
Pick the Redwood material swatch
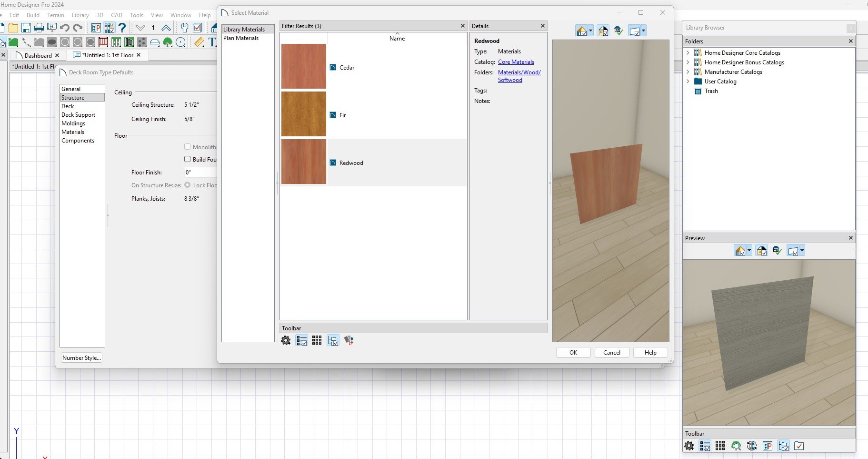pyautogui.click(x=304, y=162)
